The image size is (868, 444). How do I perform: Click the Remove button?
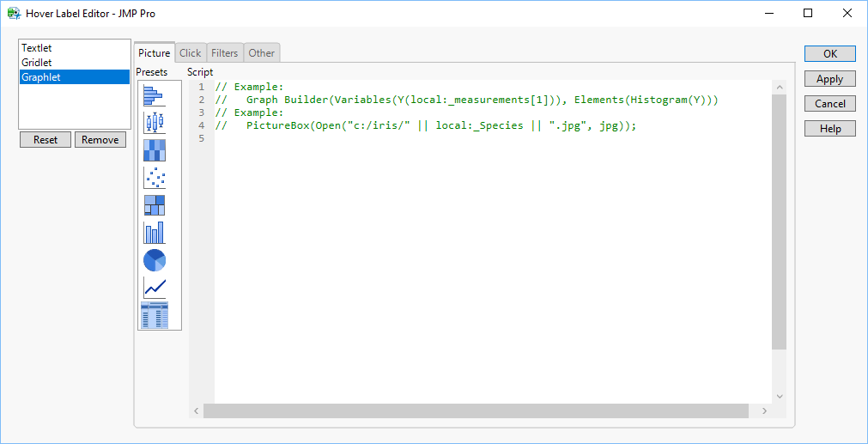[x=100, y=139]
